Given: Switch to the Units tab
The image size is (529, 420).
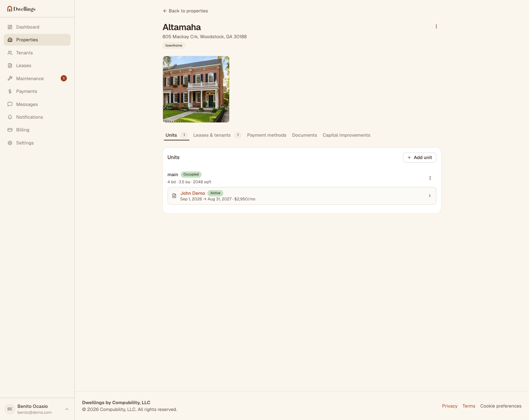Looking at the screenshot, I should coord(176,135).
